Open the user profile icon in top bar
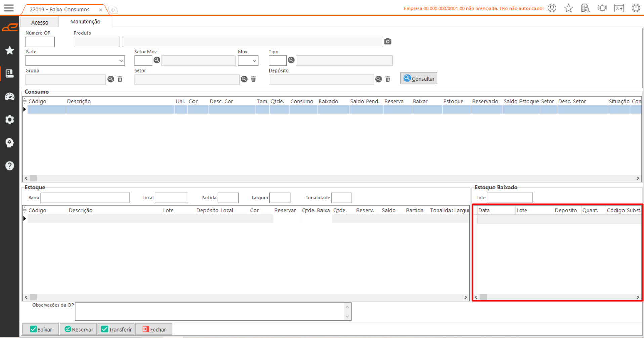The height and width of the screenshot is (338, 644). (x=552, y=8)
